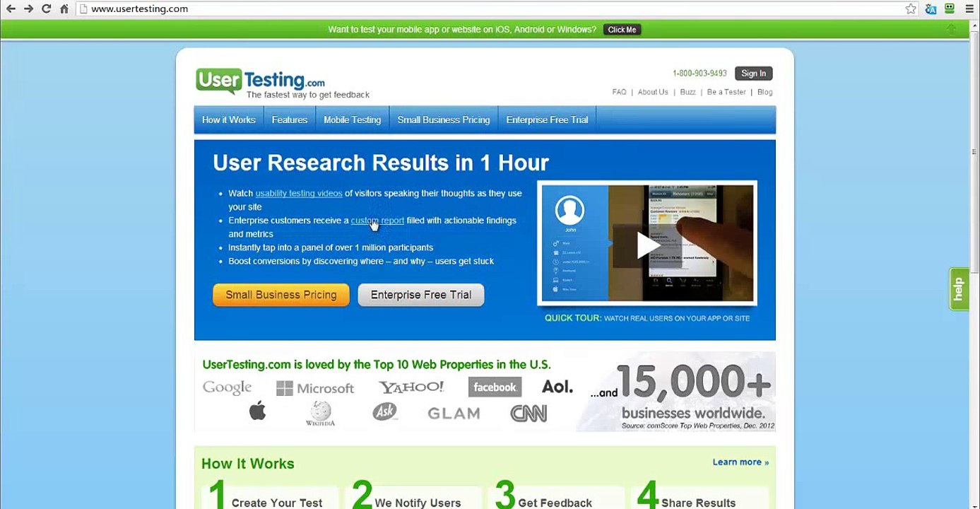Viewport: 980px width, 509px height.
Task: Play the quick tour video
Action: click(647, 245)
